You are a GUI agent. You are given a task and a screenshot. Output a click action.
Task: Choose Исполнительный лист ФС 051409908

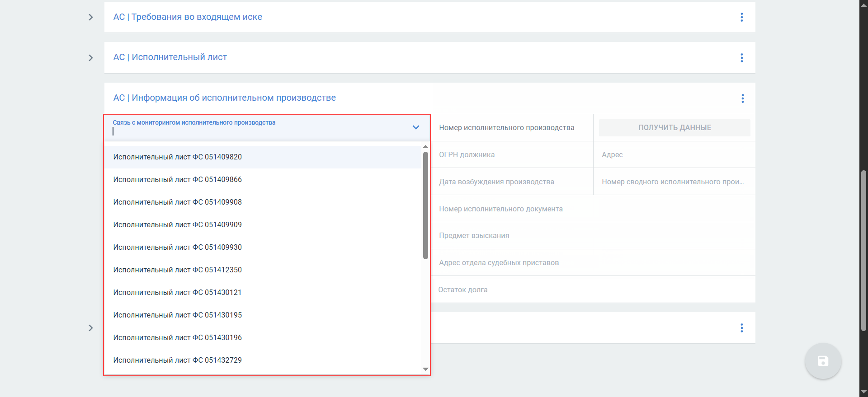(177, 202)
